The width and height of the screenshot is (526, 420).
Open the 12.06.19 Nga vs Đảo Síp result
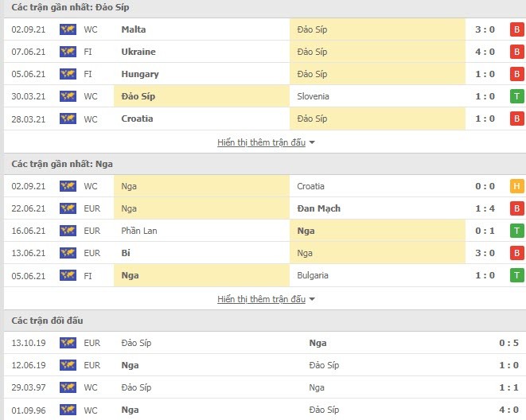(264, 365)
